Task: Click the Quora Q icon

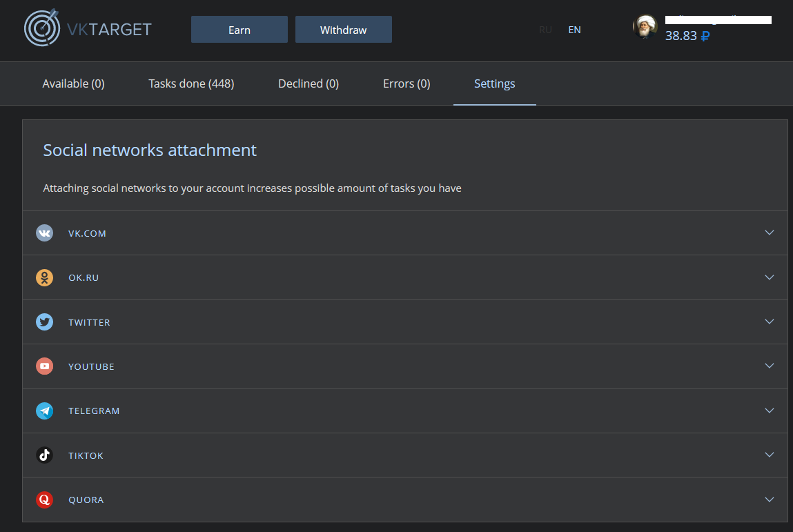Action: click(44, 500)
